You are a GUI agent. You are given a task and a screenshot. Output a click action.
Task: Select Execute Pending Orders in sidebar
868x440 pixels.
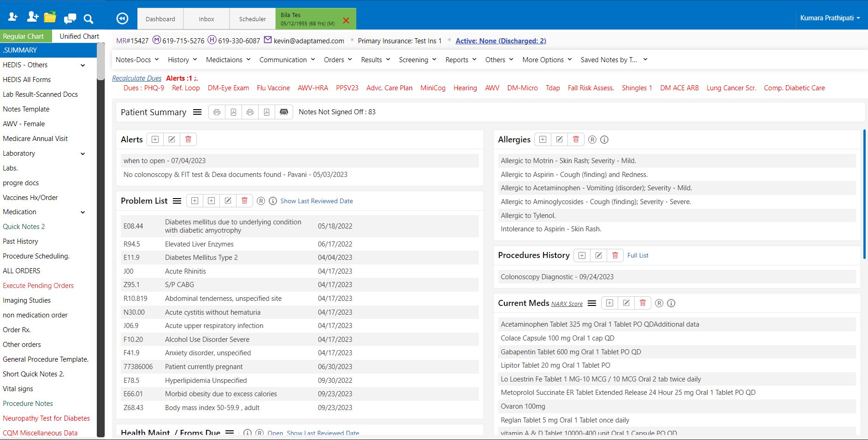(x=38, y=286)
